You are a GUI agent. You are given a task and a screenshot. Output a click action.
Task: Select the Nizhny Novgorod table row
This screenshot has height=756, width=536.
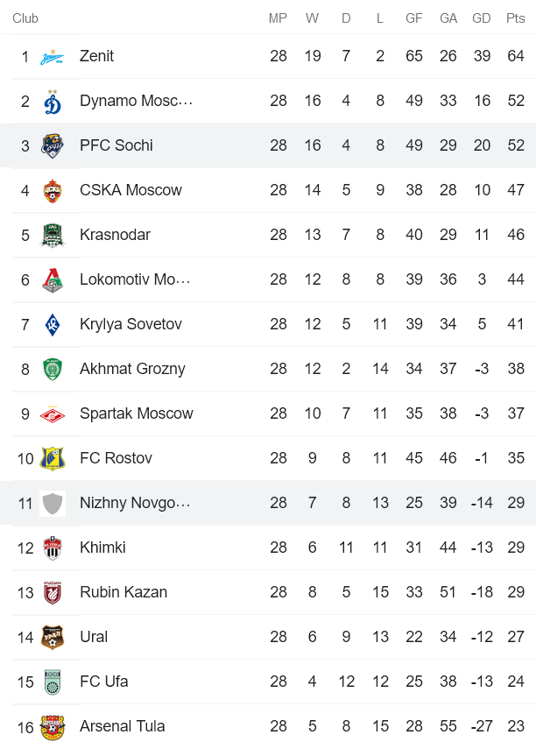pyautogui.click(x=268, y=503)
